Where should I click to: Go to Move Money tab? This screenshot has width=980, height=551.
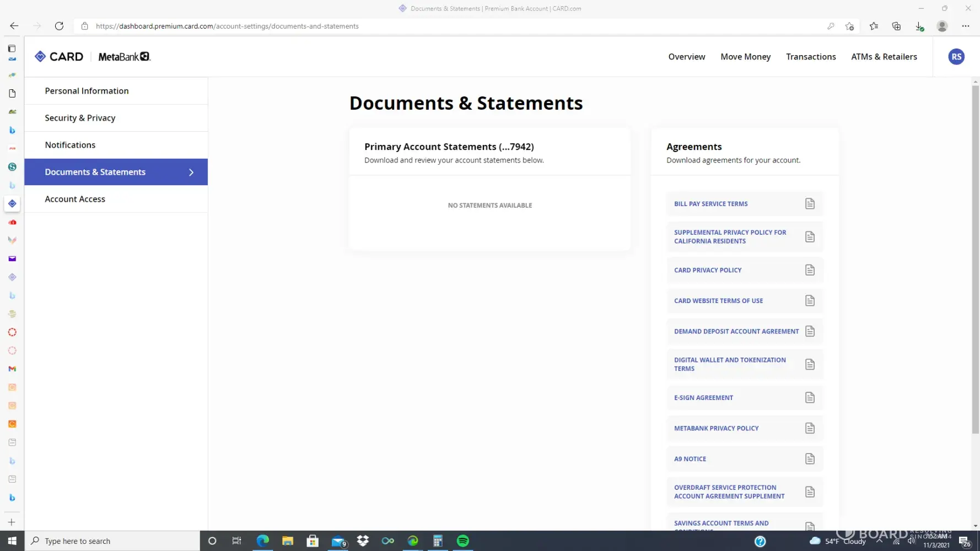coord(745,57)
